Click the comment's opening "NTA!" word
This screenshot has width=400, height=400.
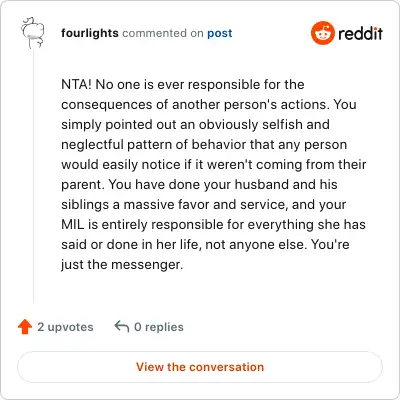[76, 84]
